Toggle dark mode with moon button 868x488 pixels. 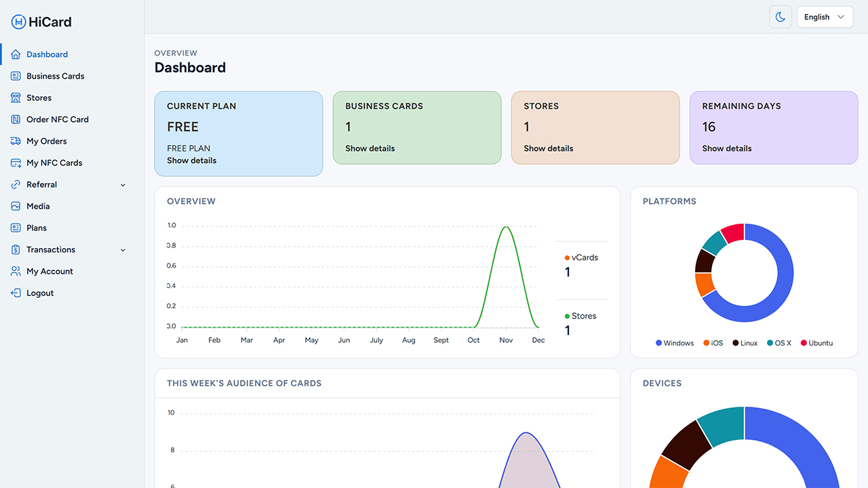tap(781, 17)
